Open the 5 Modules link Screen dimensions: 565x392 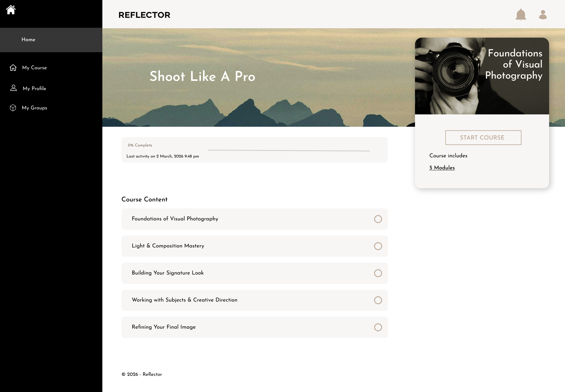coord(442,168)
